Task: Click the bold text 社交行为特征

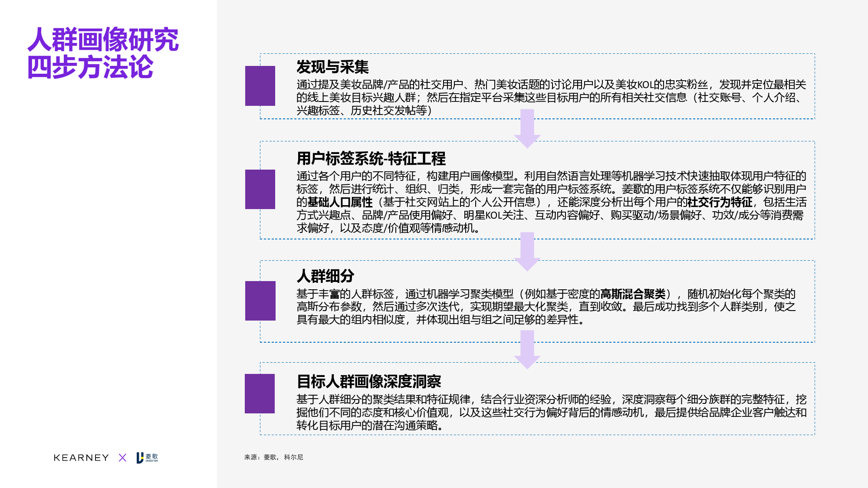Action: [x=720, y=202]
